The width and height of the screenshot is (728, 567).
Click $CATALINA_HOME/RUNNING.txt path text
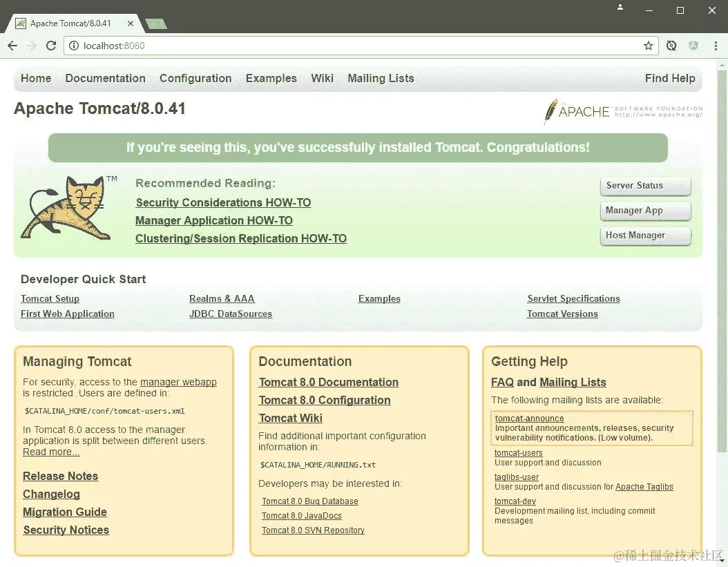[318, 465]
